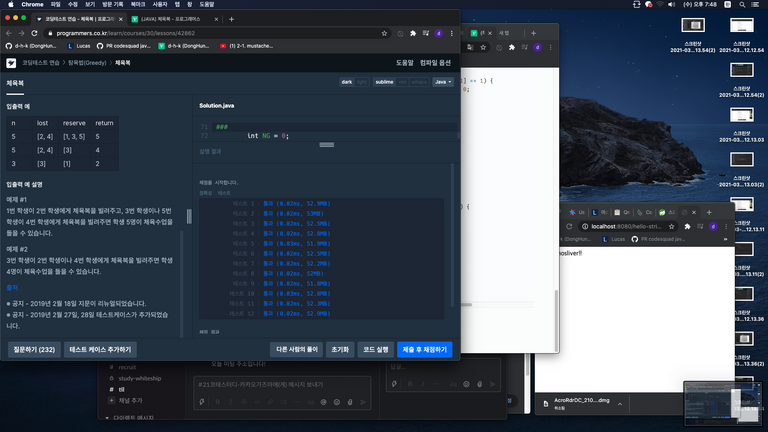This screenshot has width=768, height=432.
Task: Open the Chrome menu in macOS menu bar
Action: (x=32, y=4)
